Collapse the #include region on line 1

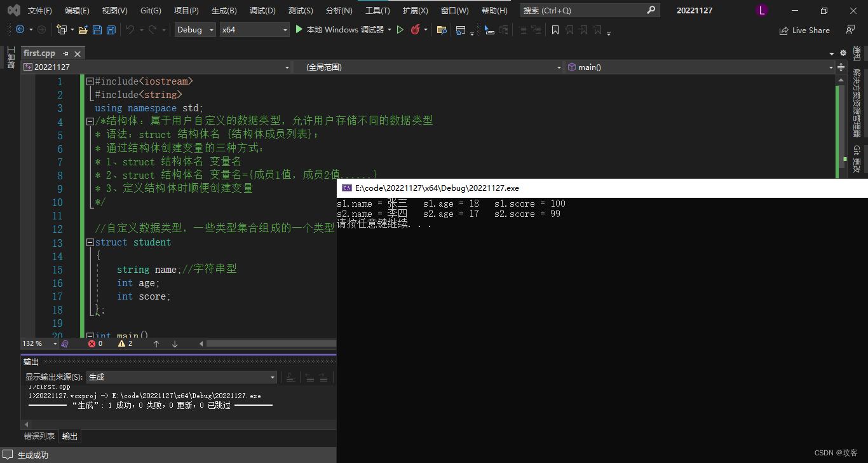(90, 81)
